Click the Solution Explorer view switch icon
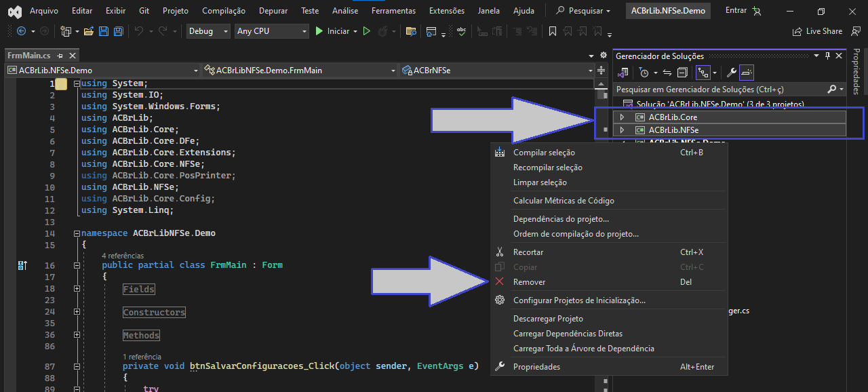 623,73
